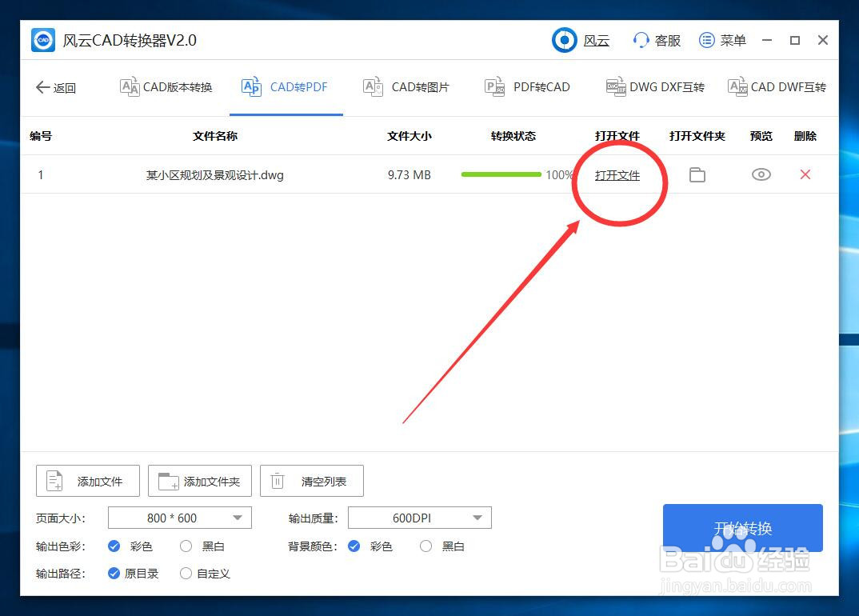Go back using the 返回 arrow
Viewport: 859px width, 616px height.
(42, 87)
